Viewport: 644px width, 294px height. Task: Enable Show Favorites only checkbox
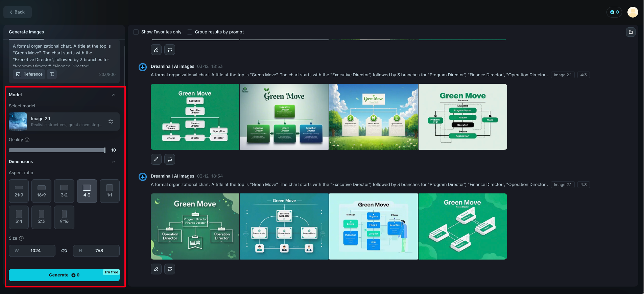tap(136, 32)
